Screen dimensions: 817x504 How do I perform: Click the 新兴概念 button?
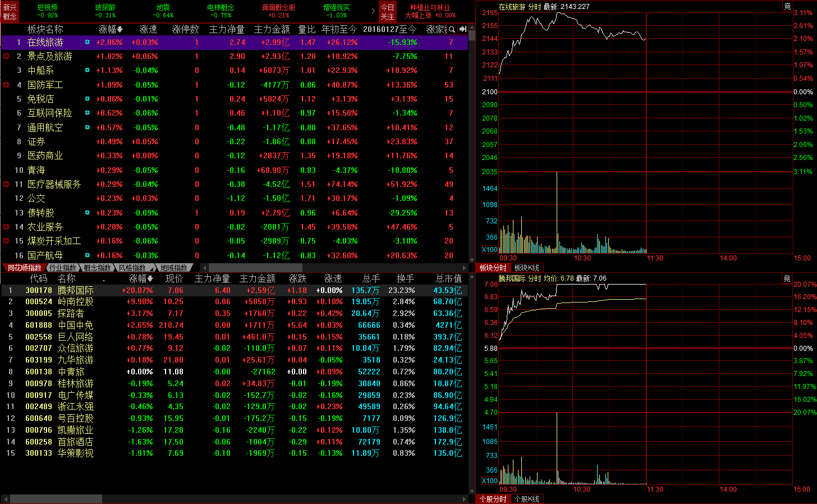[10, 11]
